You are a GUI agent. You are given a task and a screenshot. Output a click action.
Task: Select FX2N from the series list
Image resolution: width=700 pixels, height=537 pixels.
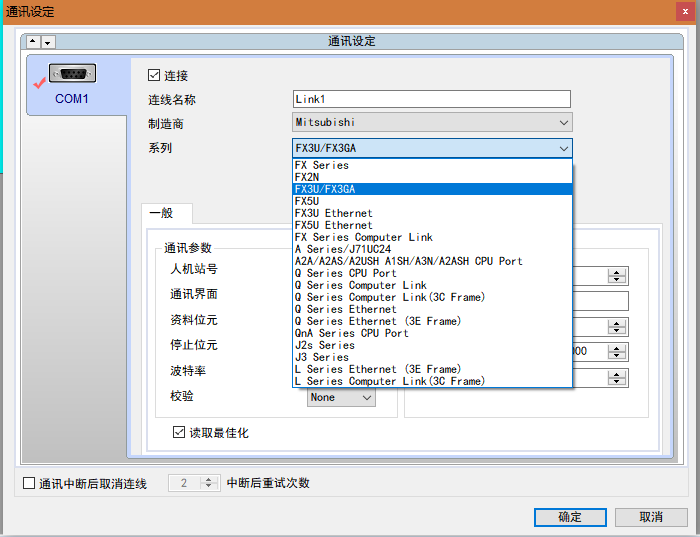click(x=306, y=177)
